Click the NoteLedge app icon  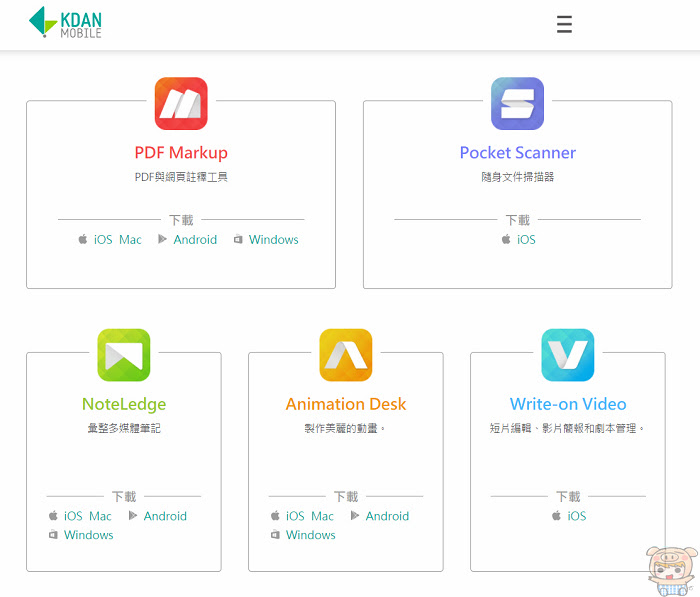(124, 355)
